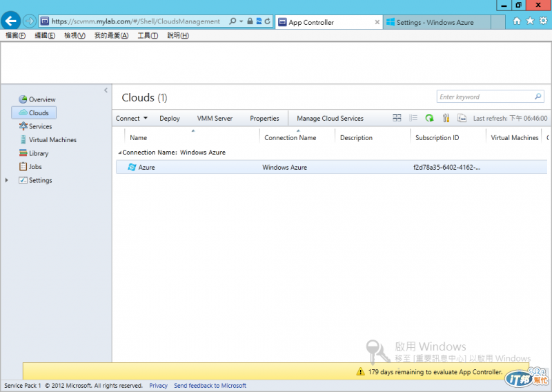Open the Connect dropdown
Image resolution: width=552 pixels, height=392 pixels.
coord(132,118)
